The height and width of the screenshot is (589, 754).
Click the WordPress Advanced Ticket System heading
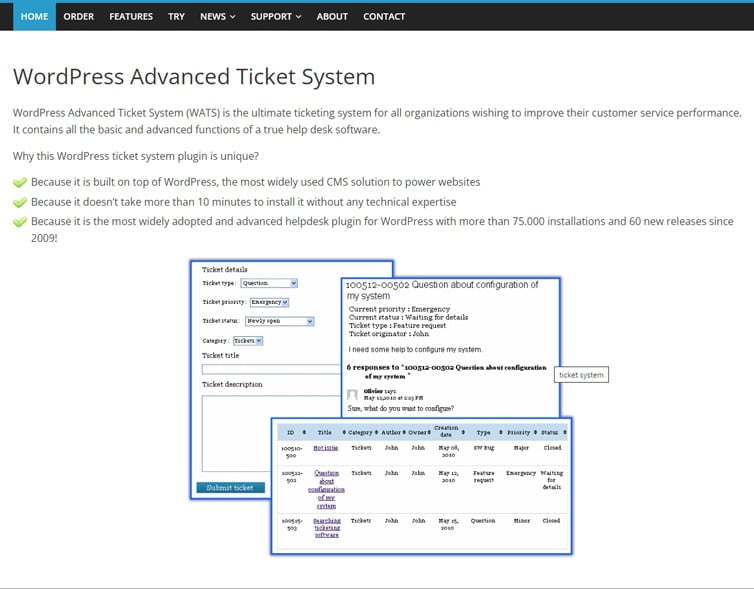pyautogui.click(x=194, y=76)
